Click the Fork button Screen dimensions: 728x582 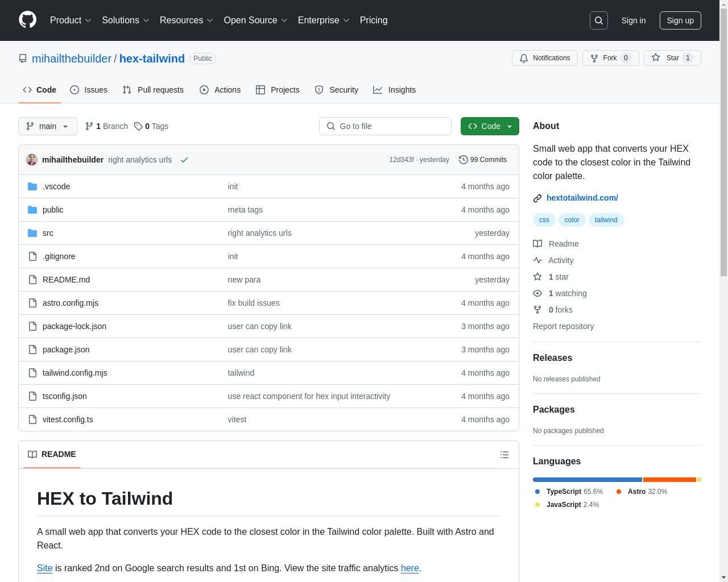point(610,58)
